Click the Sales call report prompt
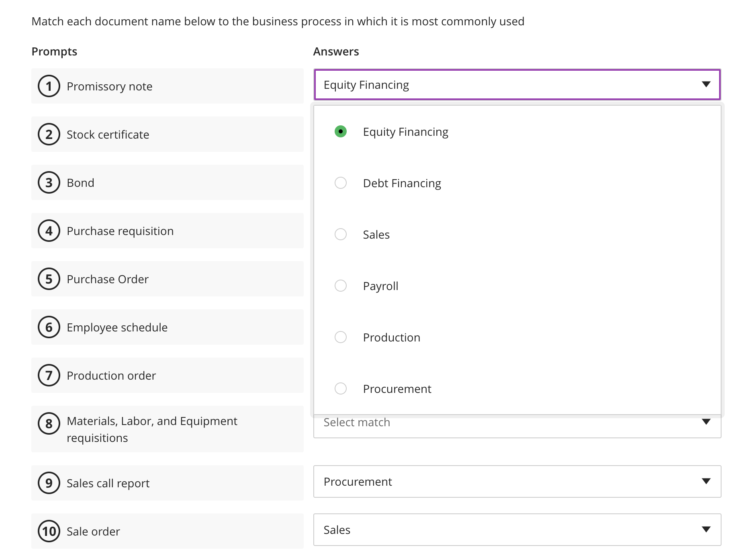 tap(108, 483)
